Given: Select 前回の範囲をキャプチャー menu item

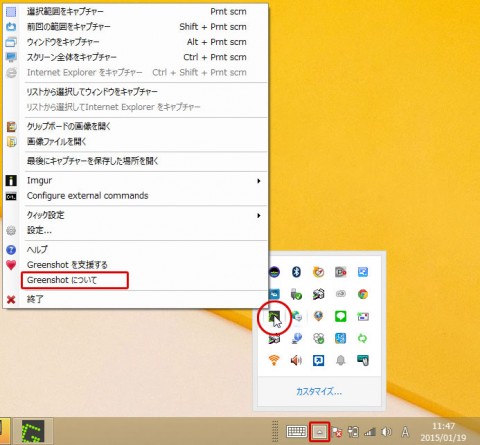Looking at the screenshot, I should point(135,27).
